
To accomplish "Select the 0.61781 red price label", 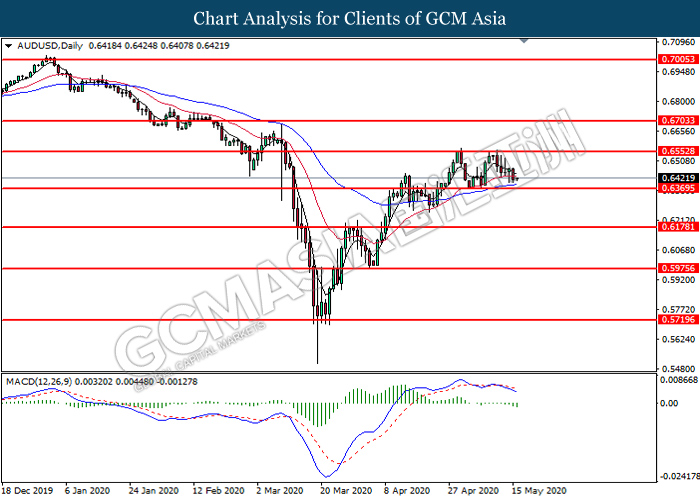I will pyautogui.click(x=678, y=227).
